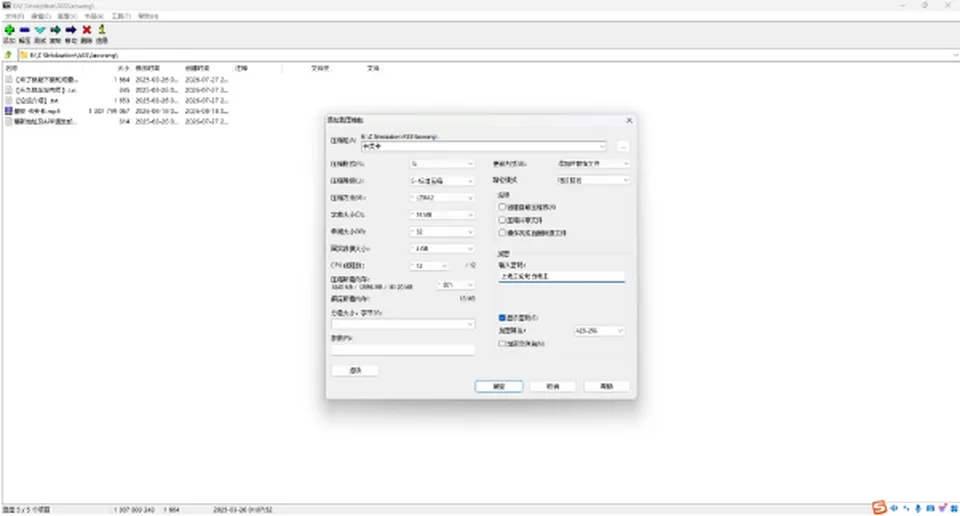The image size is (960, 516).
Task: Expand the archive name combo box arrow
Action: tap(602, 146)
